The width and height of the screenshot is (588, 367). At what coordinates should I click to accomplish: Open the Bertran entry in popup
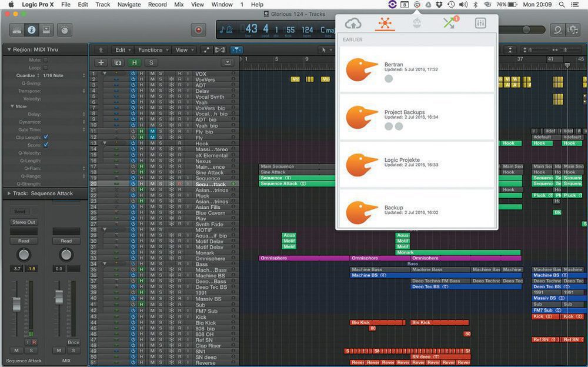click(x=416, y=69)
